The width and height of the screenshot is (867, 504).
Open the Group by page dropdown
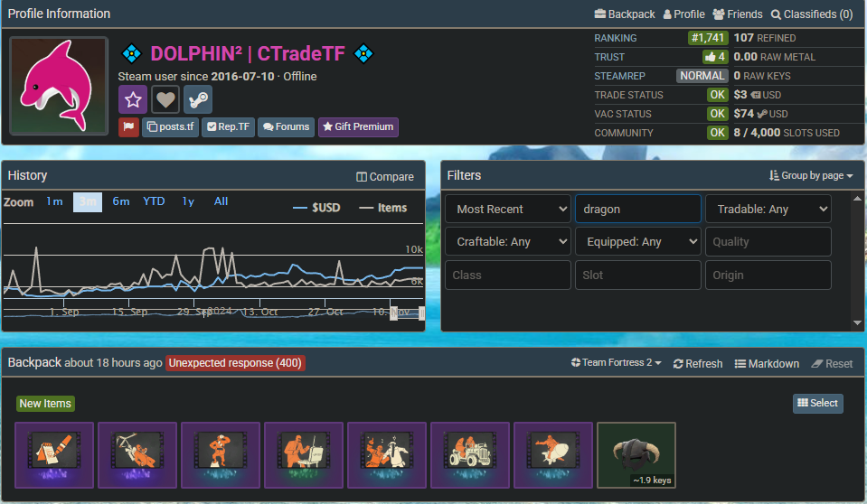(x=811, y=175)
